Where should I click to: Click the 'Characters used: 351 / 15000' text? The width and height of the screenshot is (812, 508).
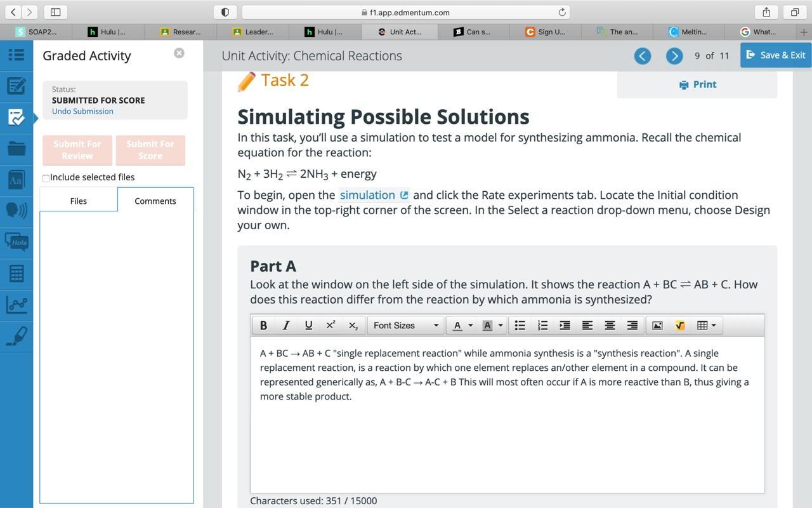pos(313,501)
